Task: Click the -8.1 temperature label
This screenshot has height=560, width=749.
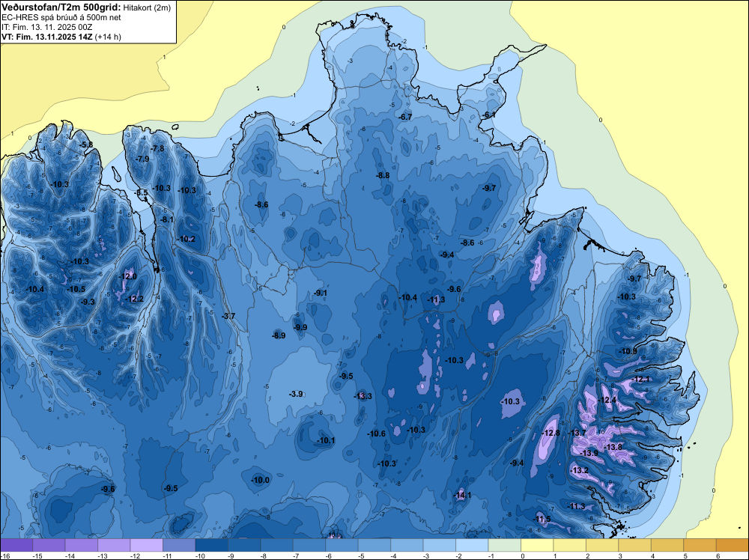Action: [167, 220]
